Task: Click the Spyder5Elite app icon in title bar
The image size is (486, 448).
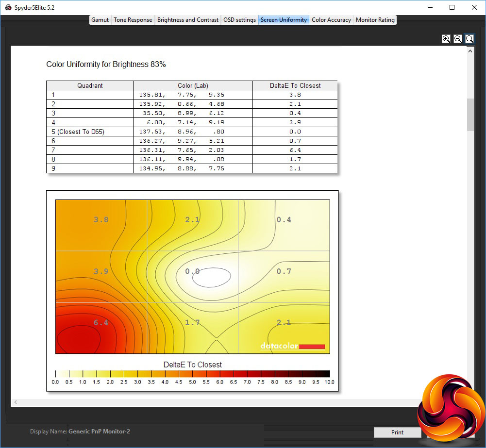Action: pos(8,7)
